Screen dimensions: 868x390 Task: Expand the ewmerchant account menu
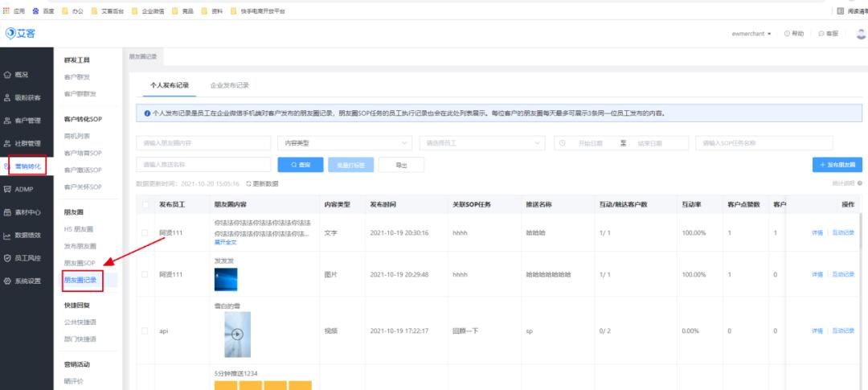pos(751,34)
